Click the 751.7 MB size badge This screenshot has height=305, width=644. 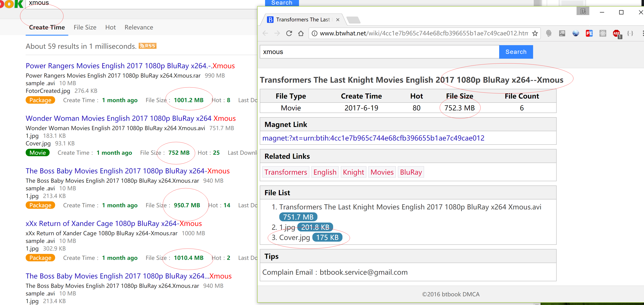click(298, 217)
